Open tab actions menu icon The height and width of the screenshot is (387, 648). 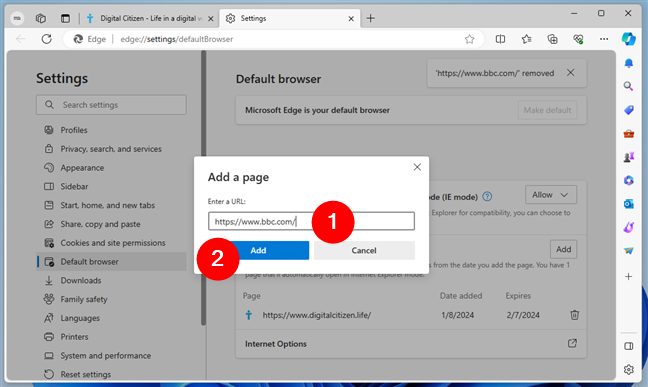(x=65, y=18)
